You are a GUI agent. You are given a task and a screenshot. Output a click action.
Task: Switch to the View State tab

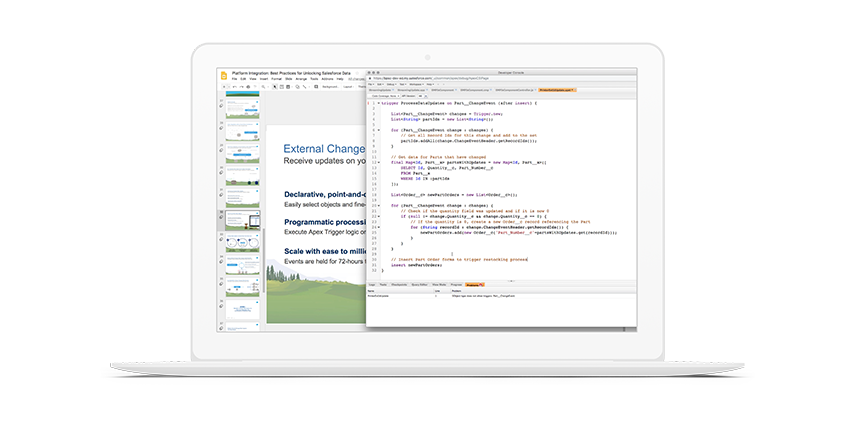pos(439,285)
